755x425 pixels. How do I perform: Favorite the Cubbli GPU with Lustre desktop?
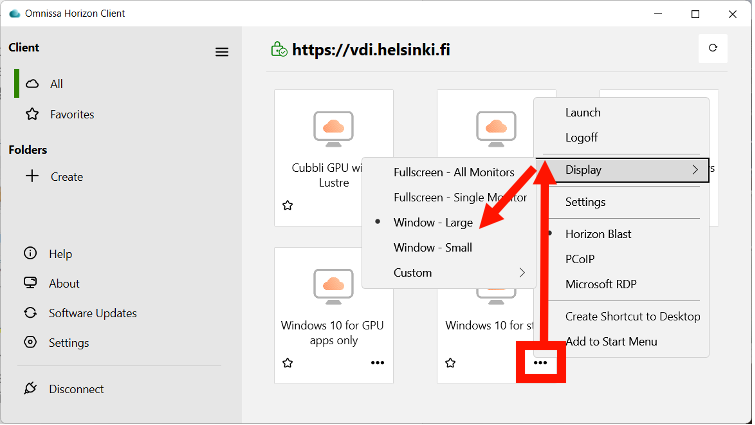click(x=287, y=206)
